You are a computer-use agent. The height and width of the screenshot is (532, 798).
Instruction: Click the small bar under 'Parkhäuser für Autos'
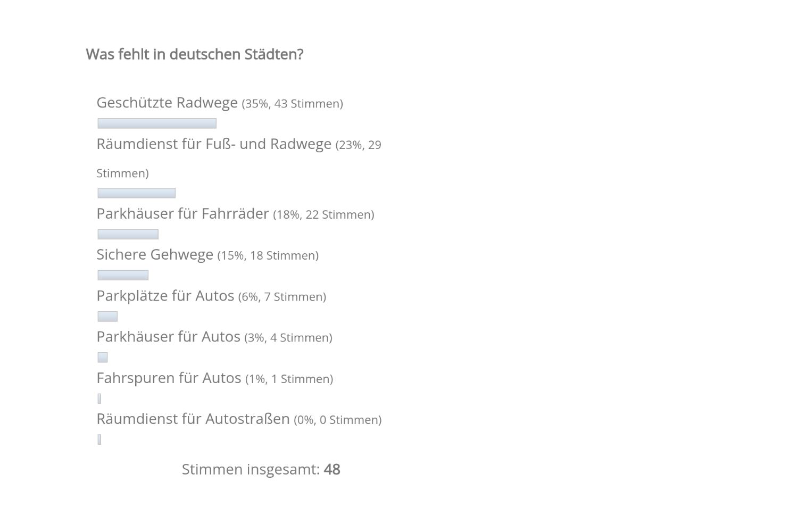coord(103,358)
